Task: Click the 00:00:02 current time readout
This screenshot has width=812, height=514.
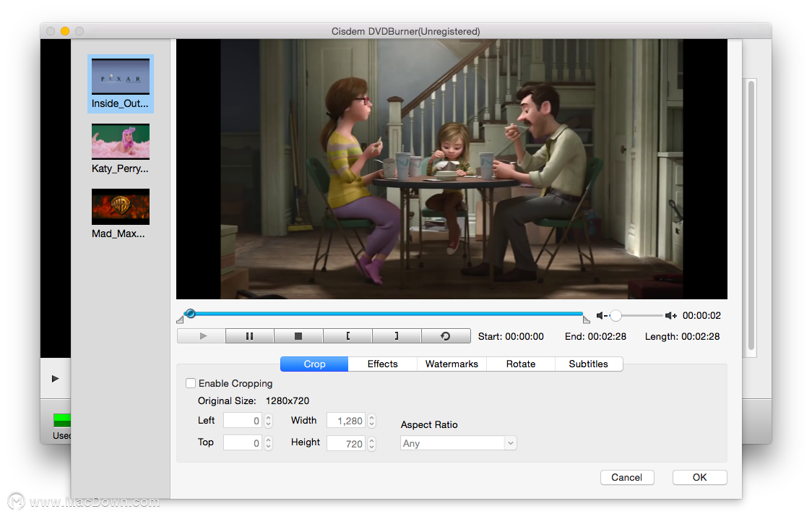Action: 701,315
